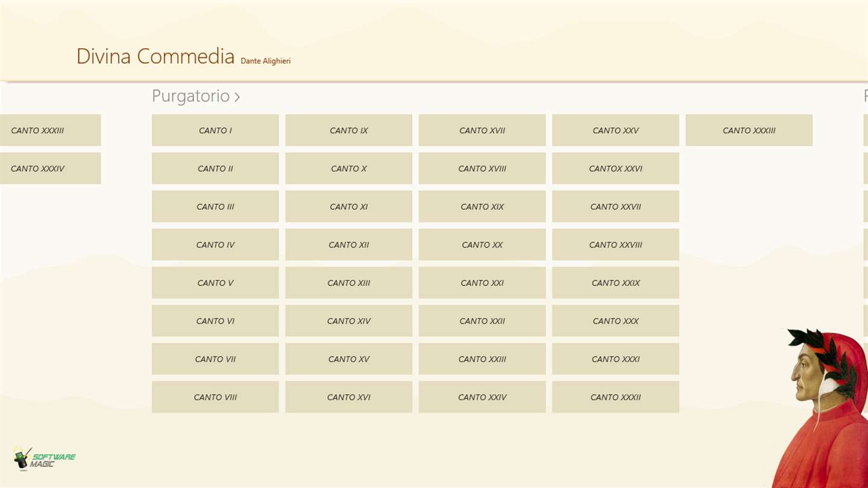Screen dimensions: 868x488
Task: Open CANTO XVIII tile
Action: click(x=482, y=168)
